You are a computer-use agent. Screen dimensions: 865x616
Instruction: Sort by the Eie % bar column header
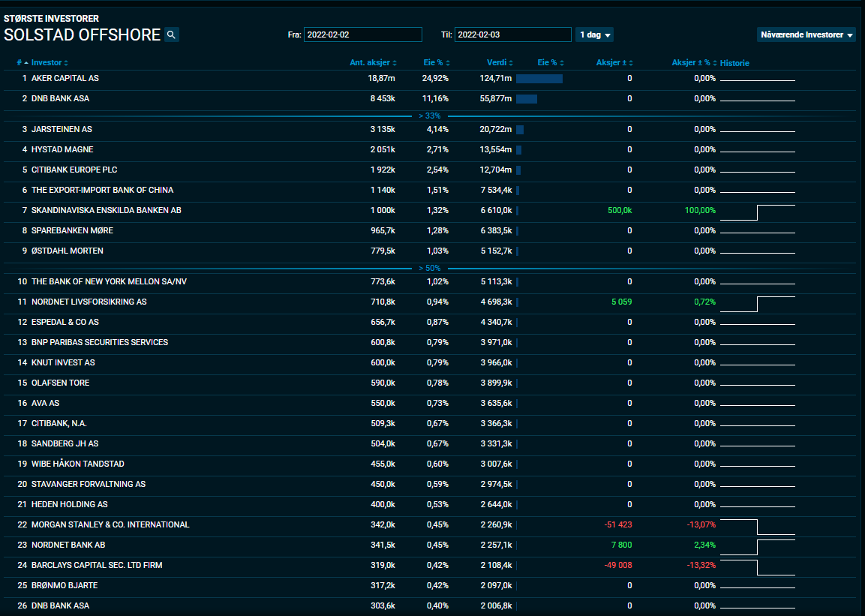pyautogui.click(x=551, y=63)
